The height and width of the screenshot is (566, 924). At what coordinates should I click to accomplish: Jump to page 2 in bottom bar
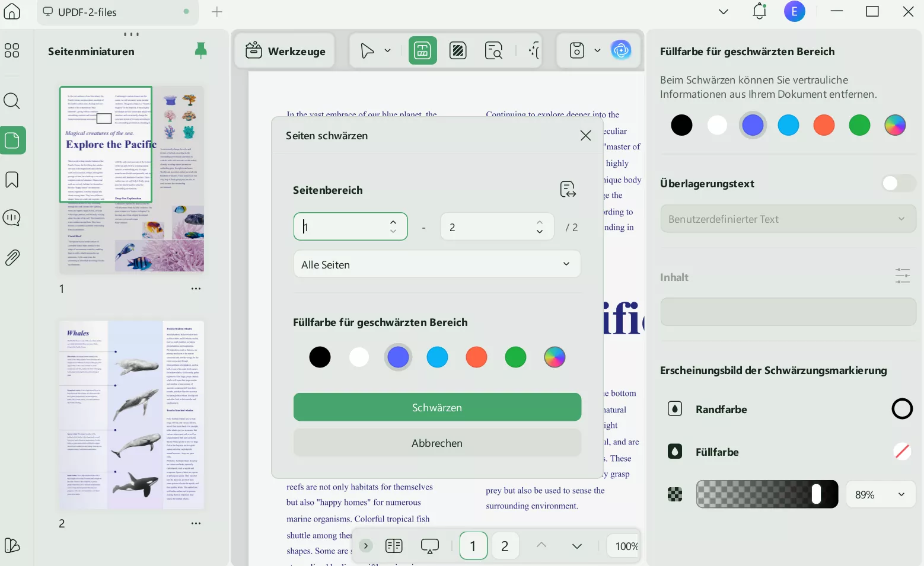pyautogui.click(x=505, y=545)
